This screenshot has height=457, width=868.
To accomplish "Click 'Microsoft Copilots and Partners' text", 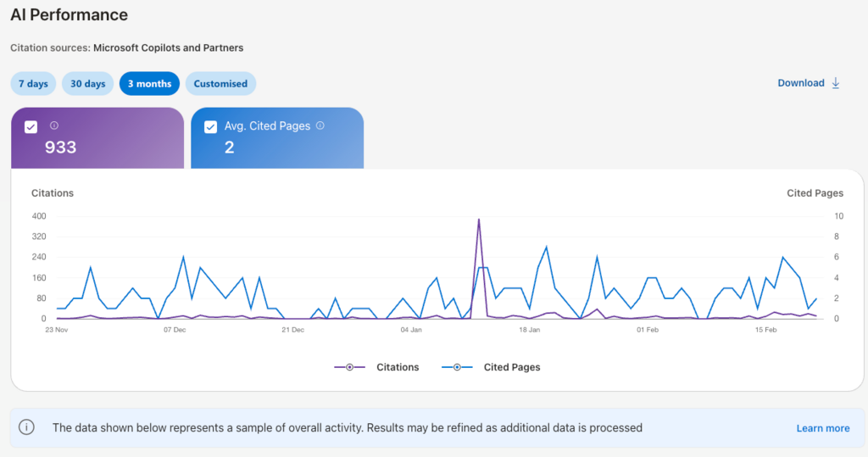I will point(169,47).
